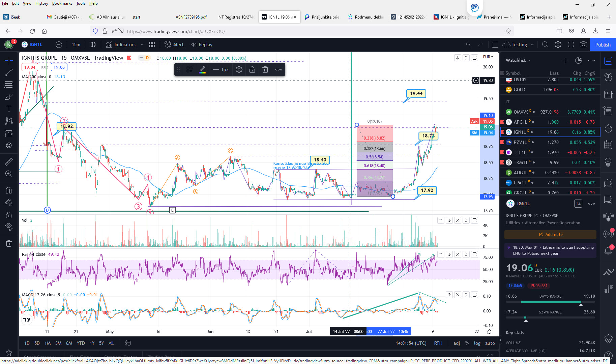Click the trash remove drawings icon
The width and height of the screenshot is (616, 364).
[x=9, y=243]
